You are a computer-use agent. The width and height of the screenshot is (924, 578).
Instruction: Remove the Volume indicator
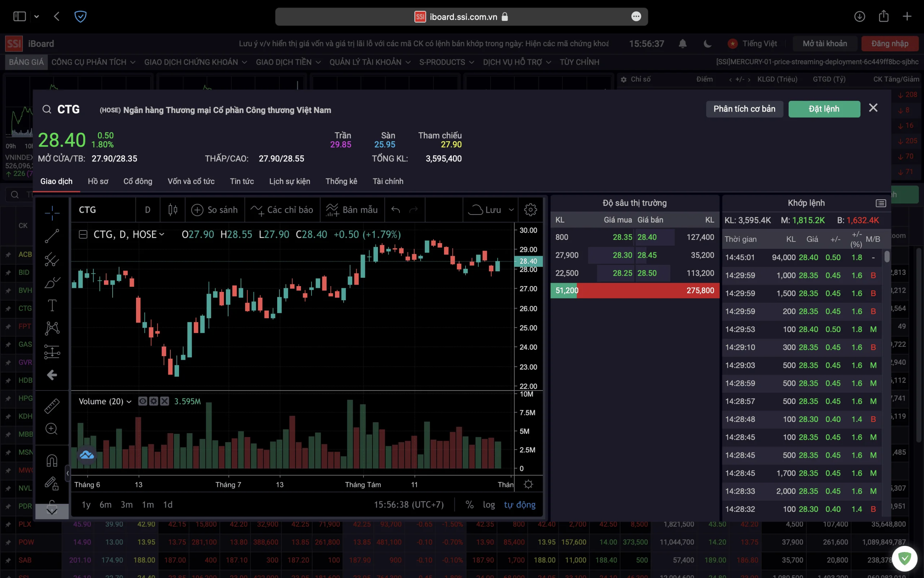165,401
